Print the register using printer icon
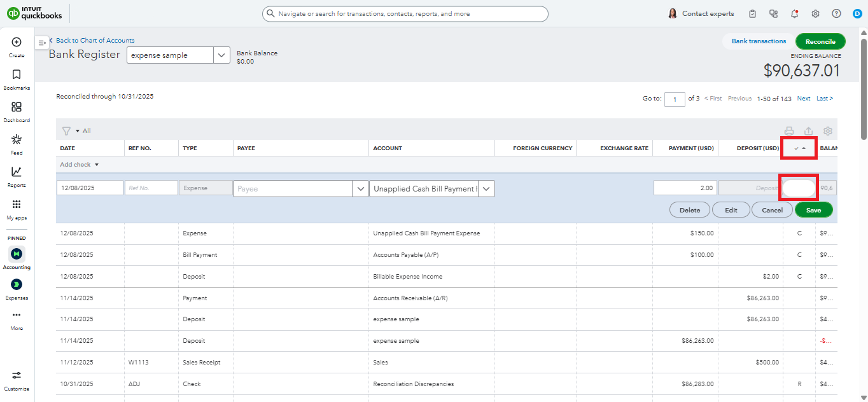Image resolution: width=868 pixels, height=402 pixels. [789, 131]
